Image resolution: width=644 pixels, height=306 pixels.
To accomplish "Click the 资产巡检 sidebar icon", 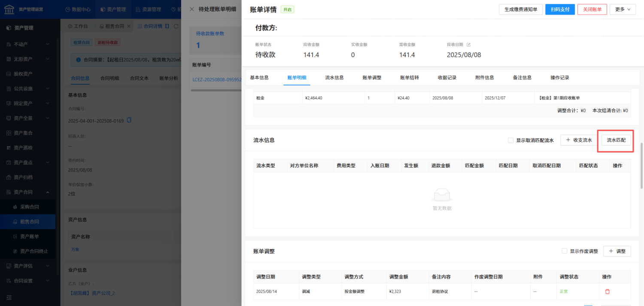I will [9, 148].
